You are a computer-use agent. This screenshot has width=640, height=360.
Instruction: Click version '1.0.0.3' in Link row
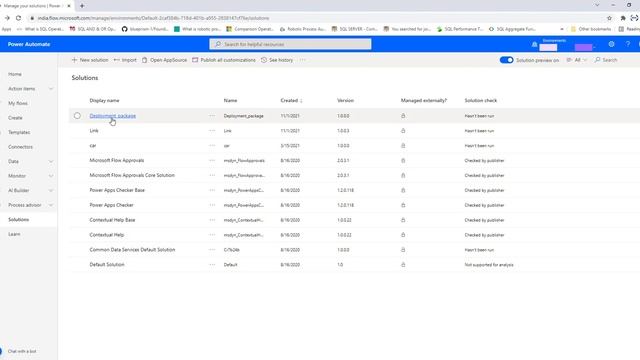[x=343, y=131]
